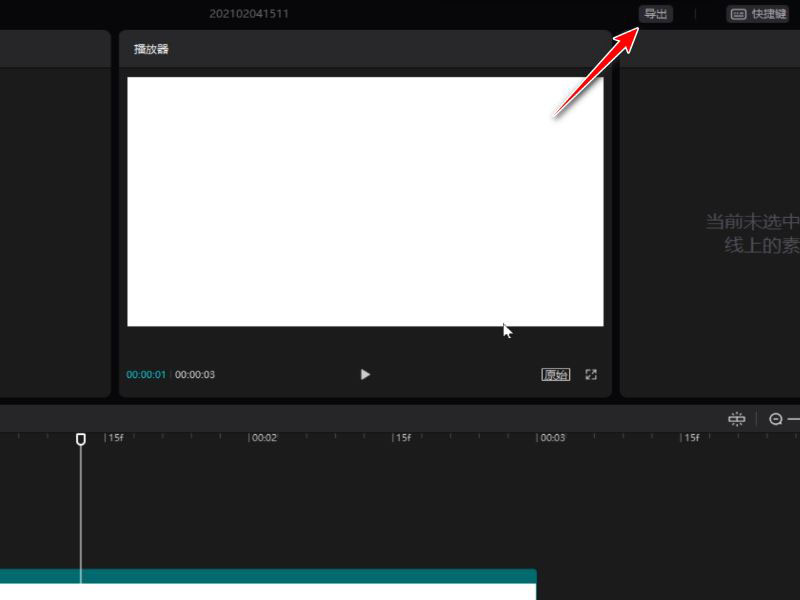Enter fullscreen preview mode
Image resolution: width=800 pixels, height=600 pixels.
pyautogui.click(x=591, y=374)
